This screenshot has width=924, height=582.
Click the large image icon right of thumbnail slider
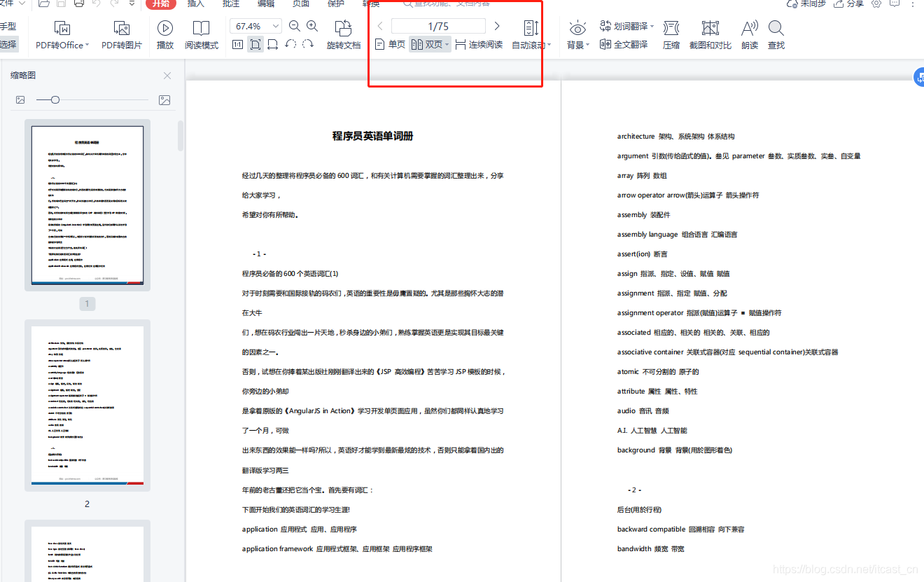(164, 100)
